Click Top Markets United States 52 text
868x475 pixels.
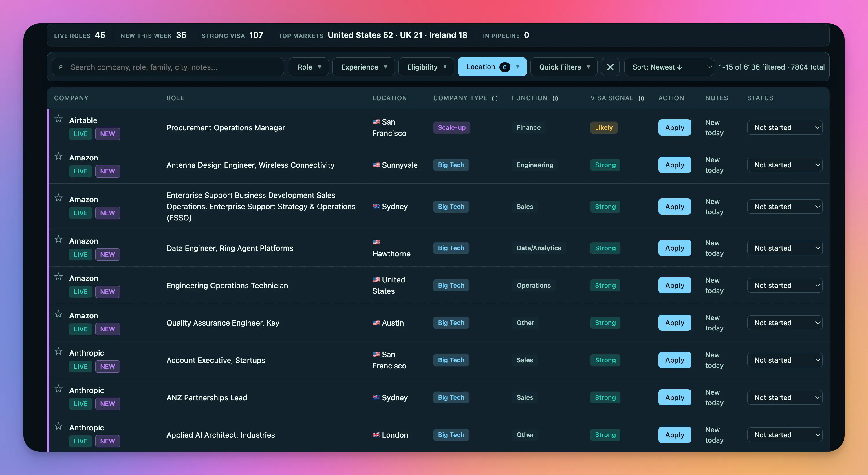click(360, 35)
